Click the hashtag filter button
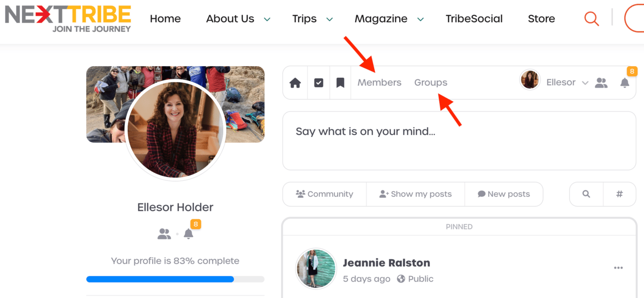 point(620,194)
